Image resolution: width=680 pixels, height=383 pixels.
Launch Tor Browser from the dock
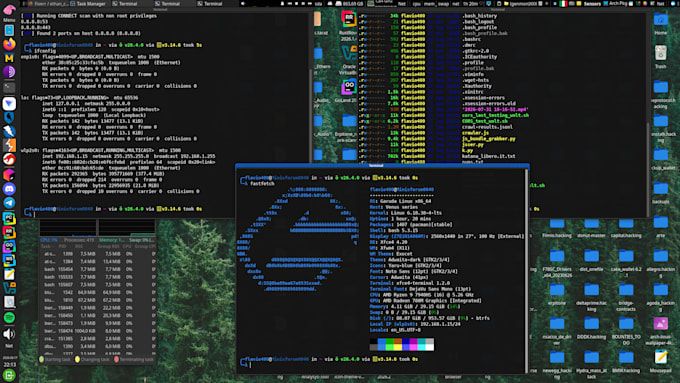9,72
